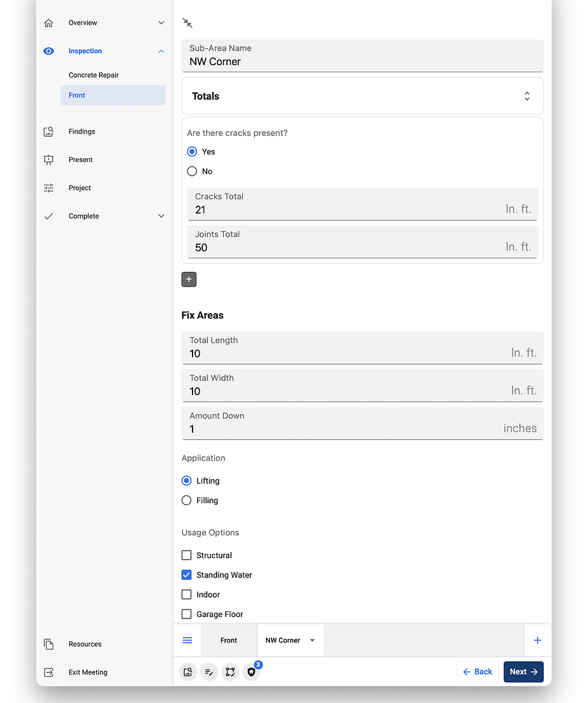Viewport: 588px width, 703px height.
Task: Edit the Sub-Area Name field
Action: 362,55
